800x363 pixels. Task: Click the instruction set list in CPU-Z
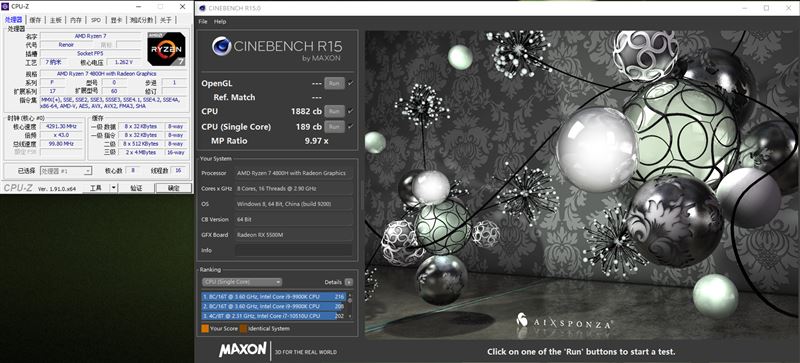click(113, 103)
